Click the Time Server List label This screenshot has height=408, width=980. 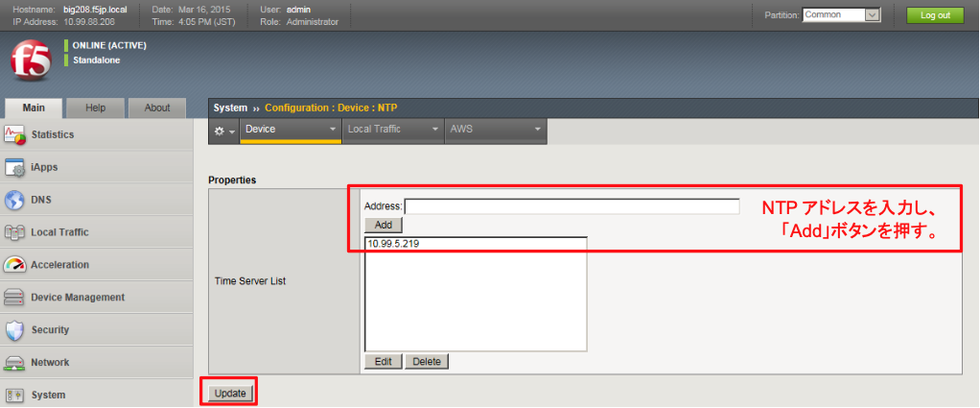tap(249, 281)
